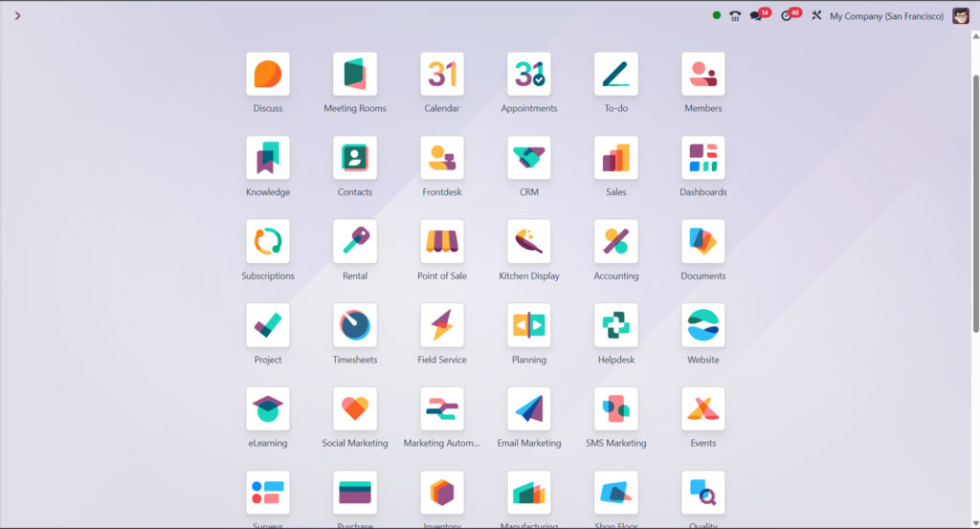The width and height of the screenshot is (980, 529).
Task: Click the green online status indicator
Action: pos(716,15)
